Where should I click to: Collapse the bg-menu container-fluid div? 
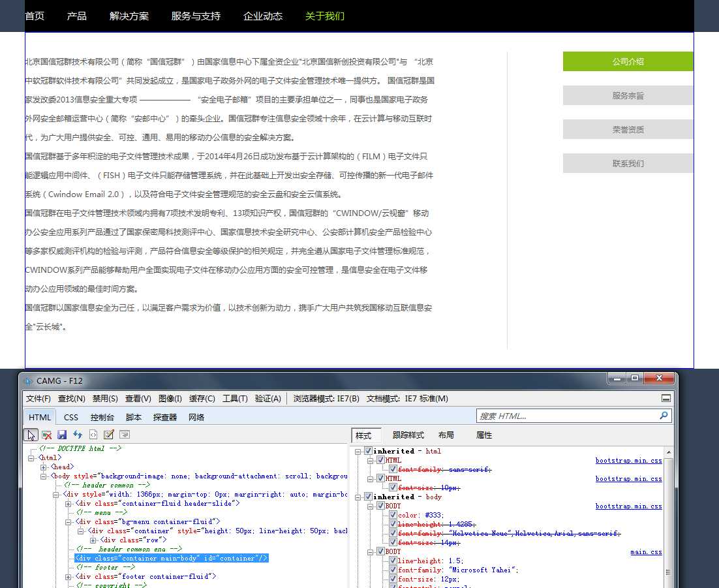69,522
